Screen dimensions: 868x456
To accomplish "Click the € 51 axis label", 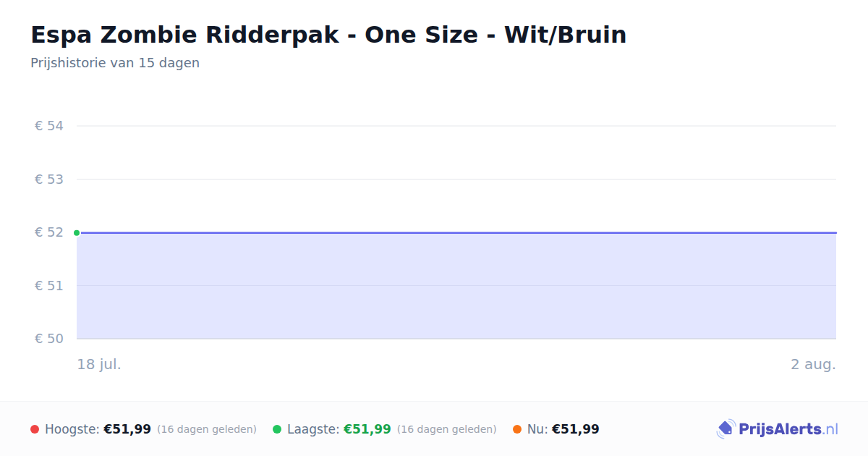I will 49,285.
